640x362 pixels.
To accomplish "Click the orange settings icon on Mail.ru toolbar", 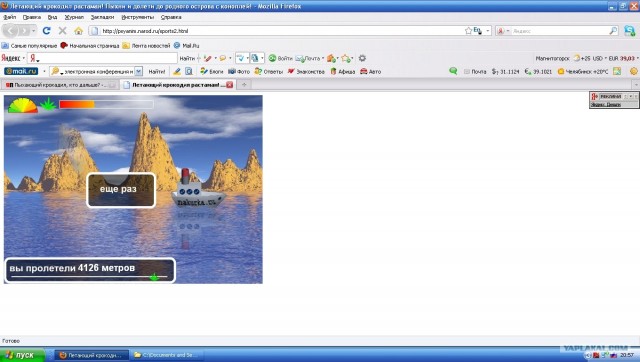I will click(633, 71).
